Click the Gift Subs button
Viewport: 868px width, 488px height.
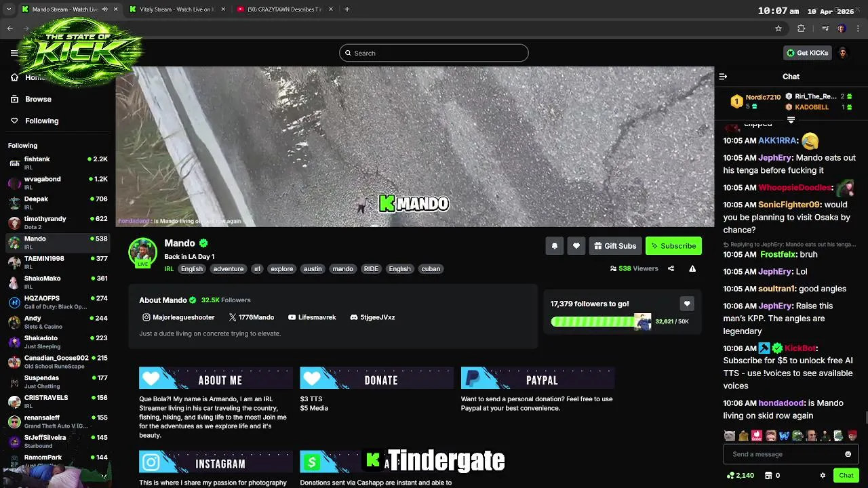point(615,246)
